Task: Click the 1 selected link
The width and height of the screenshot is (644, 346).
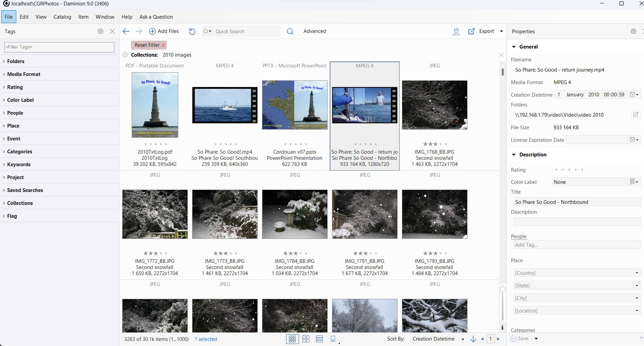Action: pos(206,339)
